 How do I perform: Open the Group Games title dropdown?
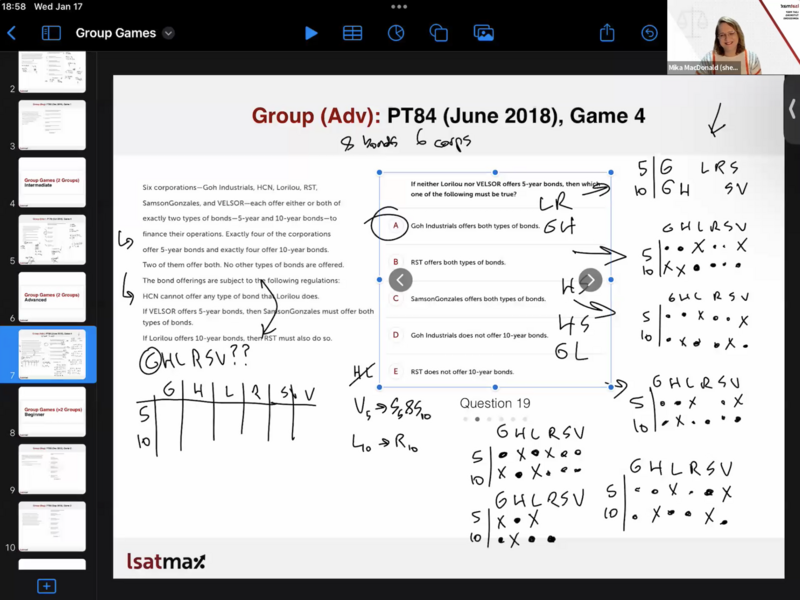[x=168, y=33]
